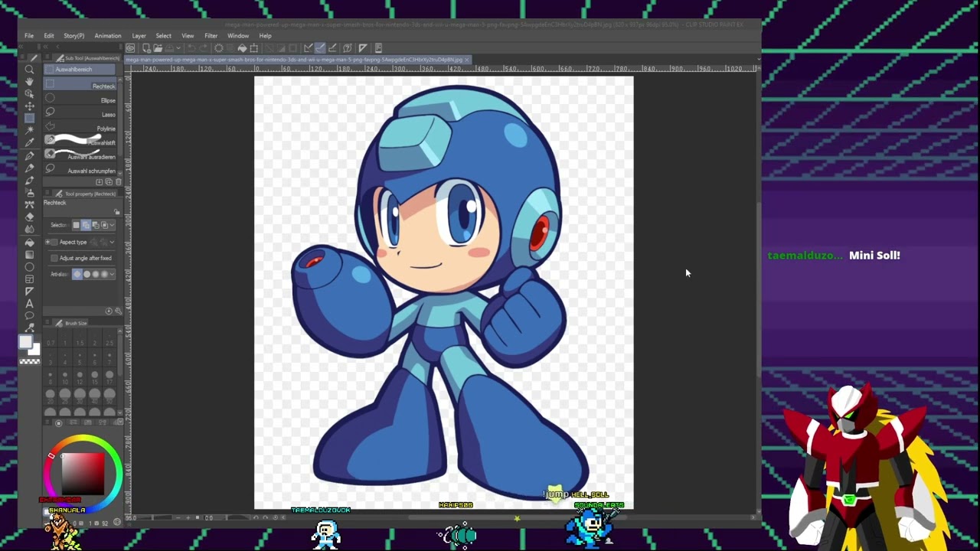Open the Animation menu
The width and height of the screenshot is (980, 551).
[x=108, y=36]
